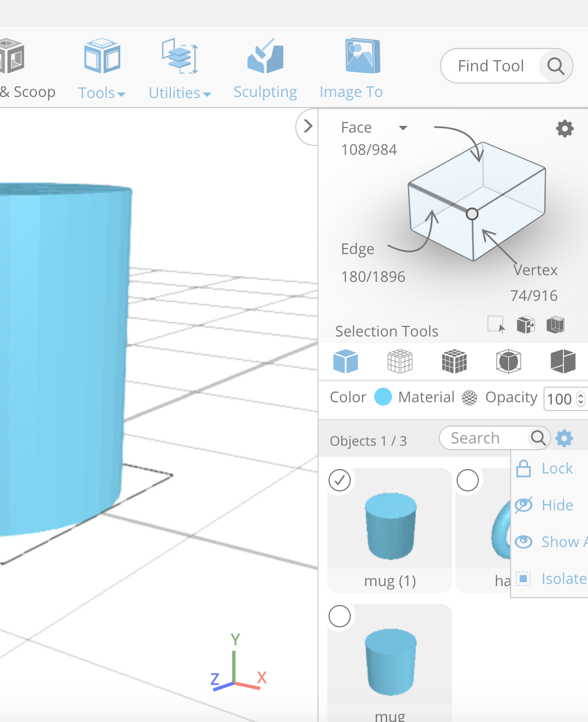The height and width of the screenshot is (722, 588).
Task: Click the blue Color swatch
Action: 383,397
